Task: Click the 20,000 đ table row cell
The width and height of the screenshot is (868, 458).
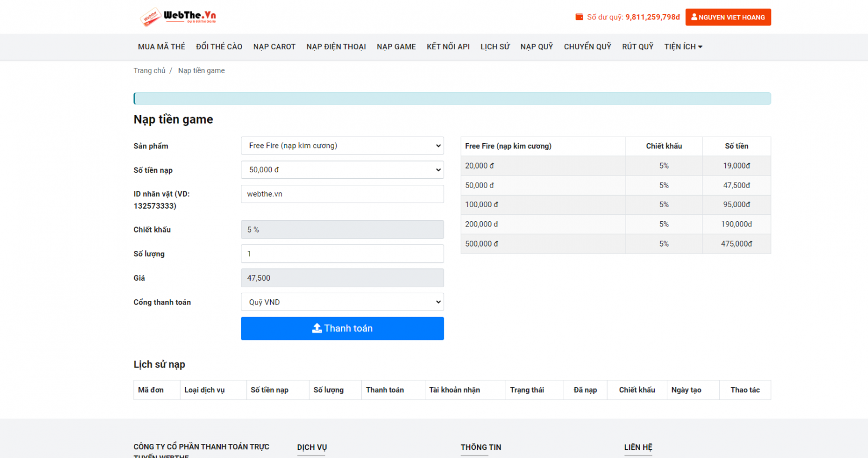Action: coord(543,166)
